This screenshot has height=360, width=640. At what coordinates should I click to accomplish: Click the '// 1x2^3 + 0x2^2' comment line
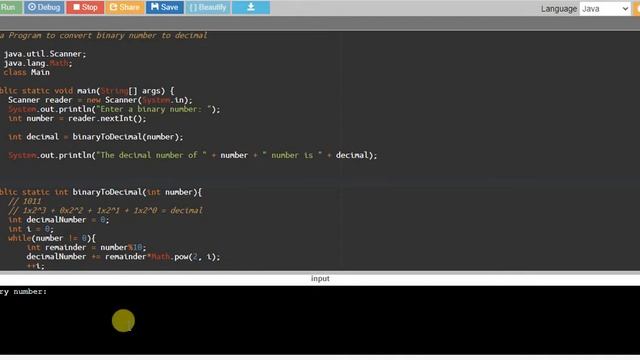point(105,211)
